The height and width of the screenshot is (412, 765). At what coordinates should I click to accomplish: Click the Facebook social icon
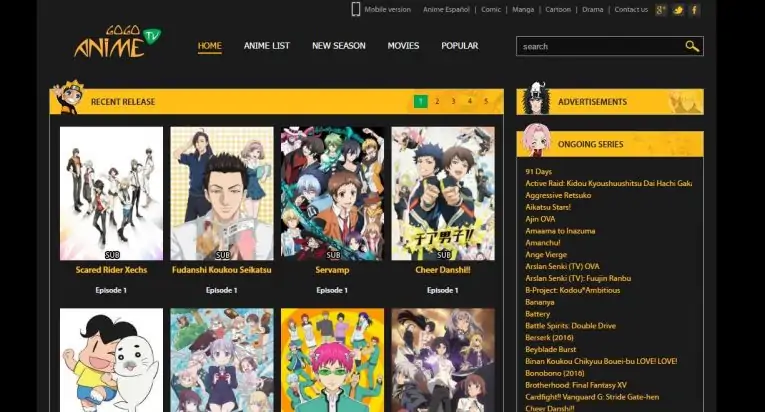coord(694,10)
